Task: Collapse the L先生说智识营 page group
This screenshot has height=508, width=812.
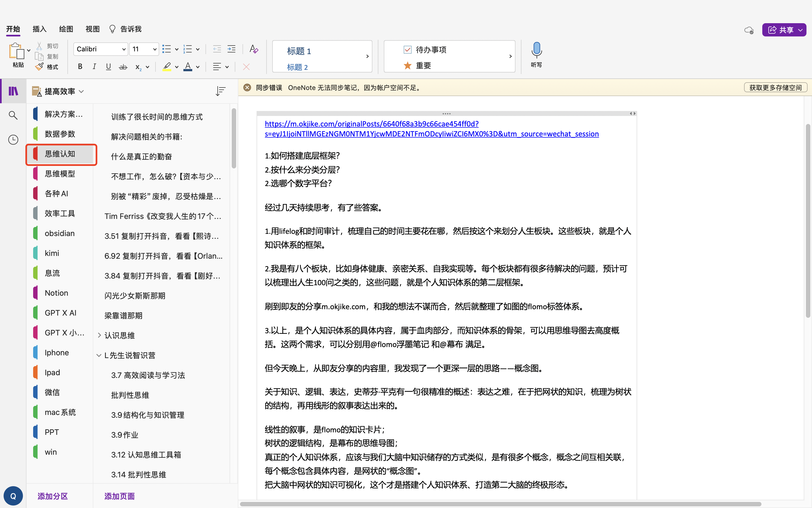Action: pos(99,355)
